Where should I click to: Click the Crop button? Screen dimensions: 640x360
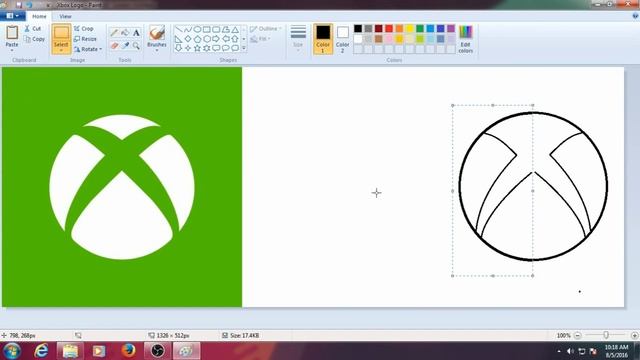[84, 29]
